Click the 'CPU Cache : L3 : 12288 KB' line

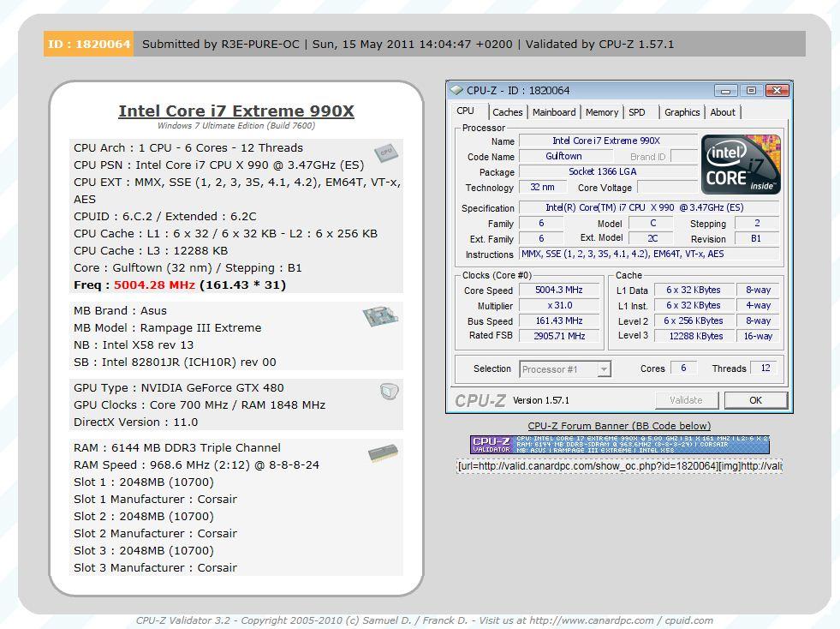pos(151,250)
